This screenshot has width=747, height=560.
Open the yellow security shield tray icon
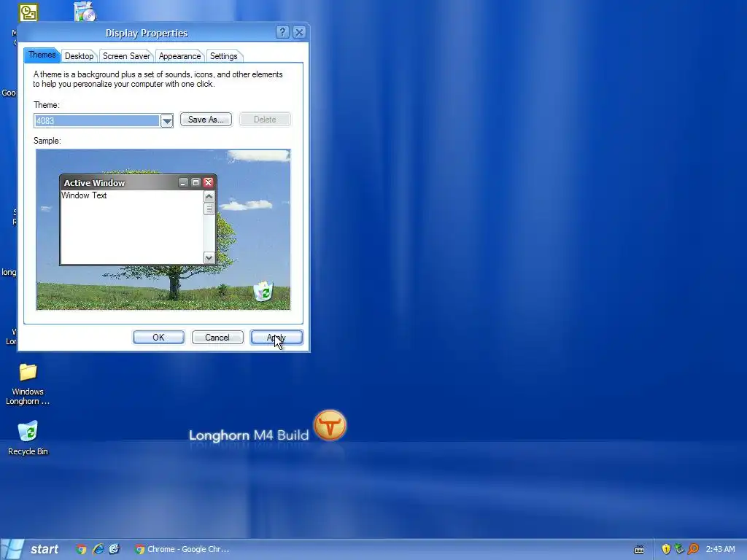click(666, 549)
